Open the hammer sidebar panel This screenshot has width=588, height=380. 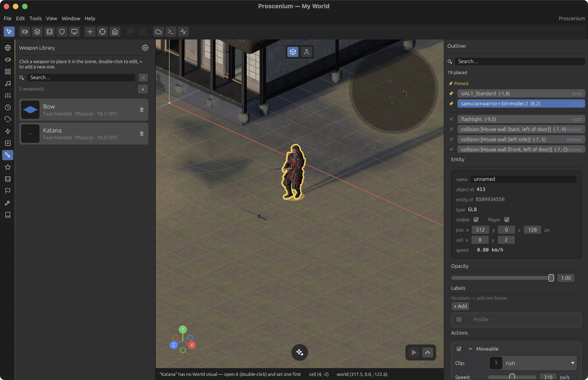8,203
